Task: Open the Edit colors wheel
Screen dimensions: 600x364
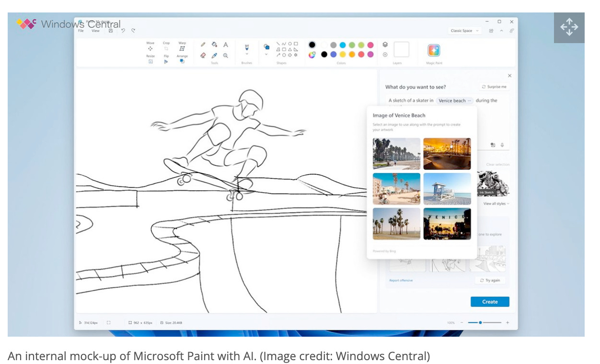Action: pos(312,55)
